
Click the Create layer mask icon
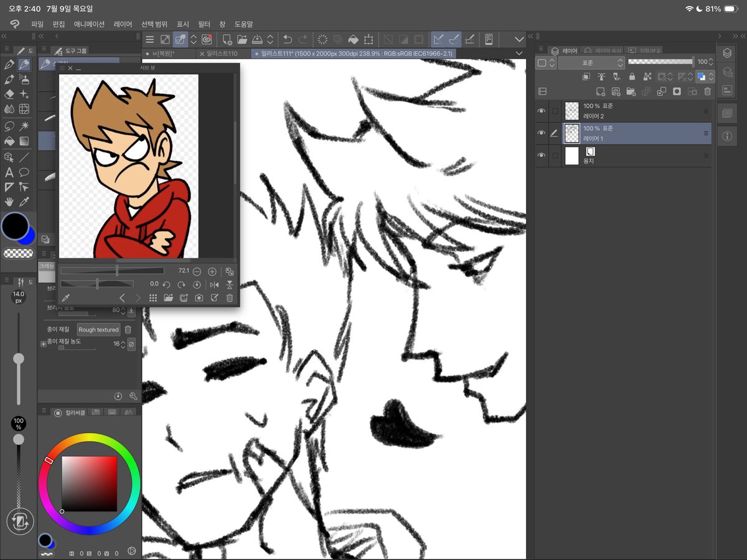[x=677, y=91]
